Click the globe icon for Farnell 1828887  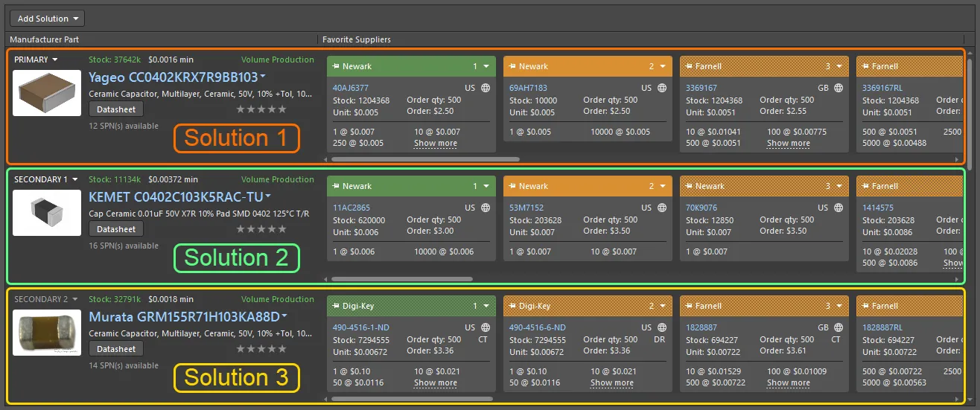pos(839,327)
